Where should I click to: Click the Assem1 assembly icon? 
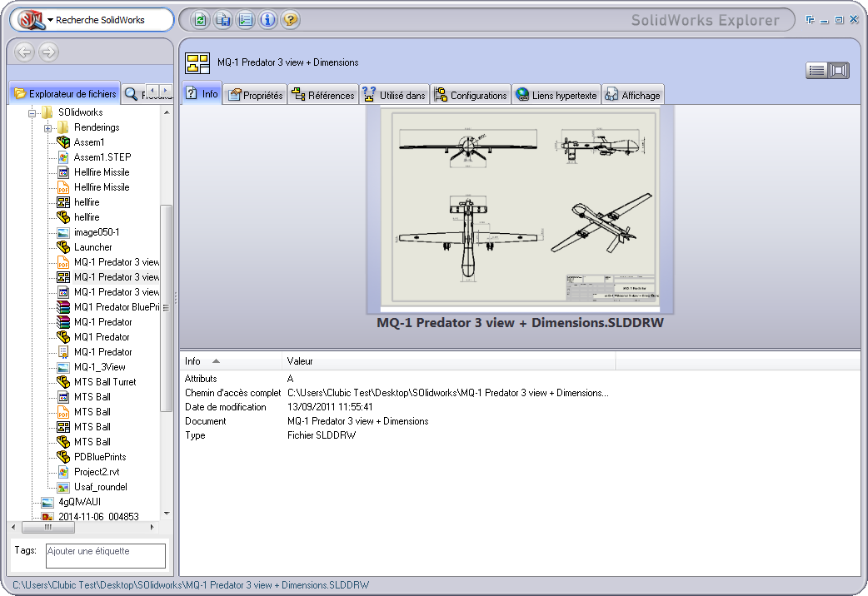[63, 142]
